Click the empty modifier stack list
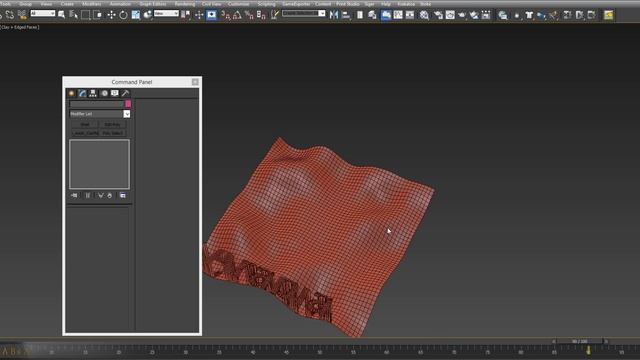 point(100,164)
